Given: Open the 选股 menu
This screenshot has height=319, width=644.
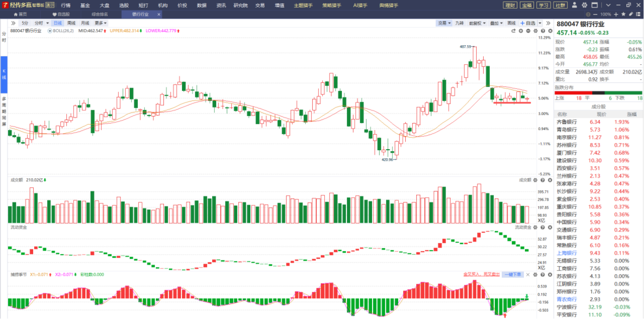Looking at the screenshot, I should pyautogui.click(x=124, y=5).
